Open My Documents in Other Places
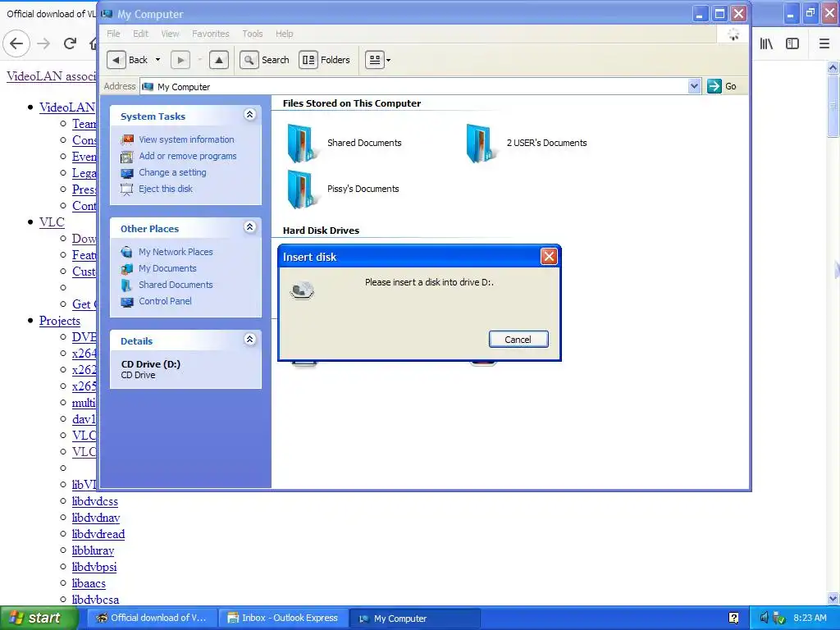The image size is (840, 630). tap(167, 268)
